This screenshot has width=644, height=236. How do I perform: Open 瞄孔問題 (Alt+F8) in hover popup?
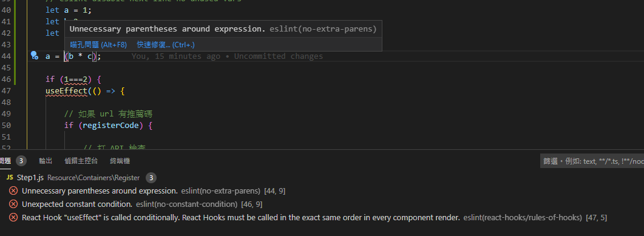[98, 45]
